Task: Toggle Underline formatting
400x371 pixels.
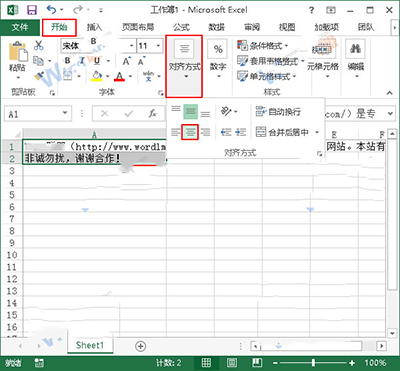Action: point(97,61)
